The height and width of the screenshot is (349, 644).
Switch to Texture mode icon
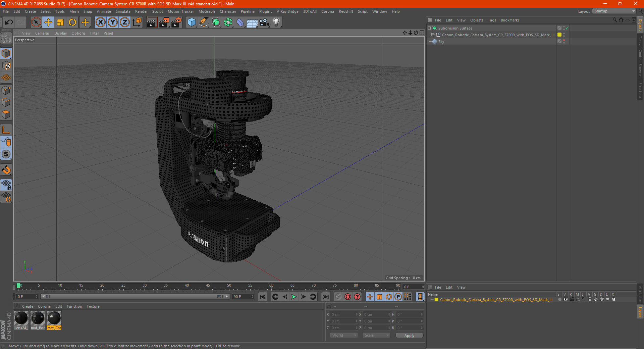6,66
